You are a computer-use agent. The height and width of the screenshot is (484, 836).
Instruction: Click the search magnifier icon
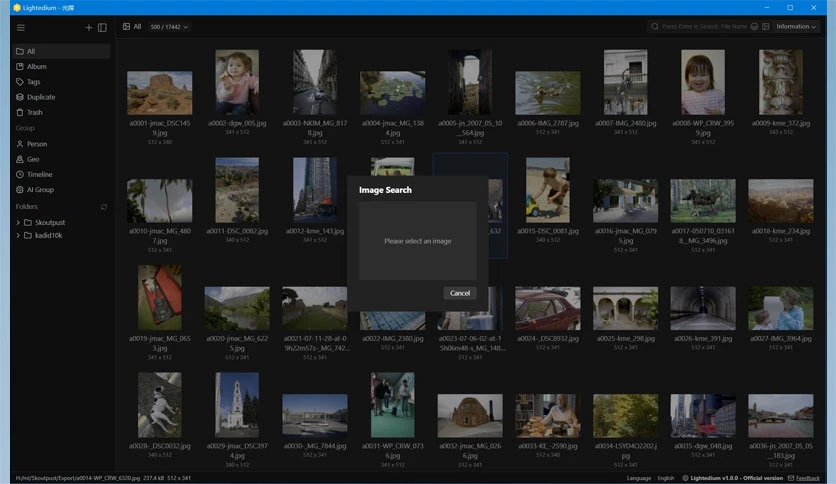pyautogui.click(x=655, y=26)
